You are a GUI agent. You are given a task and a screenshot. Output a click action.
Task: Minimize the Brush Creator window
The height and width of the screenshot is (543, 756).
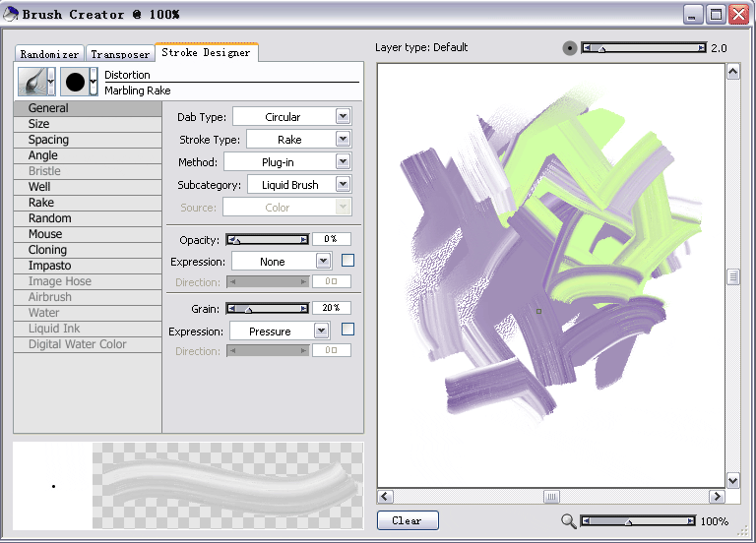point(693,15)
